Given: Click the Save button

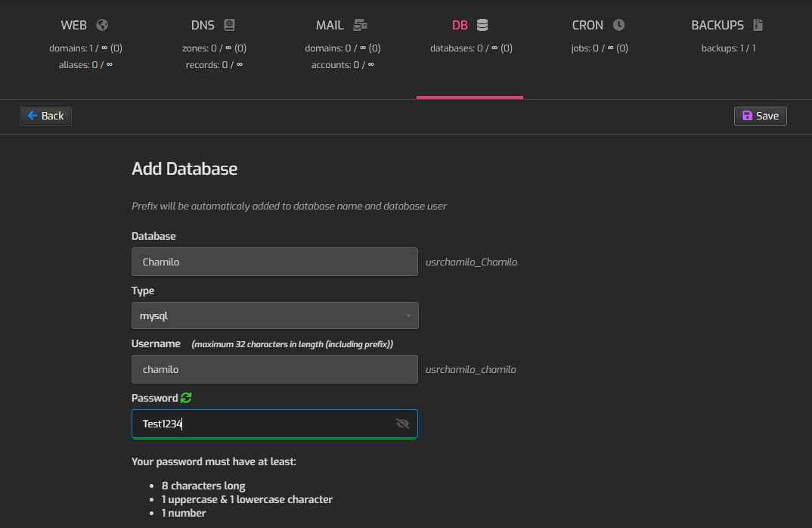Looking at the screenshot, I should [761, 116].
